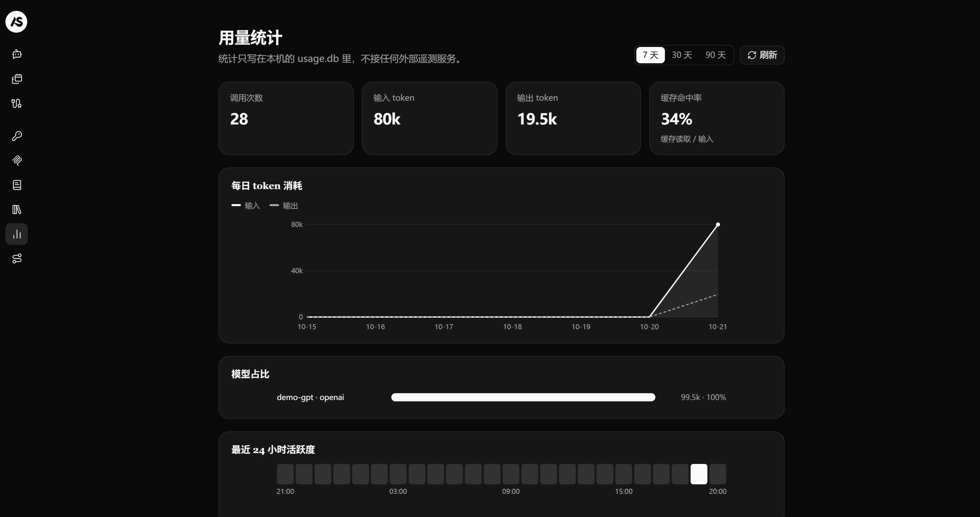Open the paperclip attachments sidebar icon
Screen dimensions: 980x517
coord(17,161)
